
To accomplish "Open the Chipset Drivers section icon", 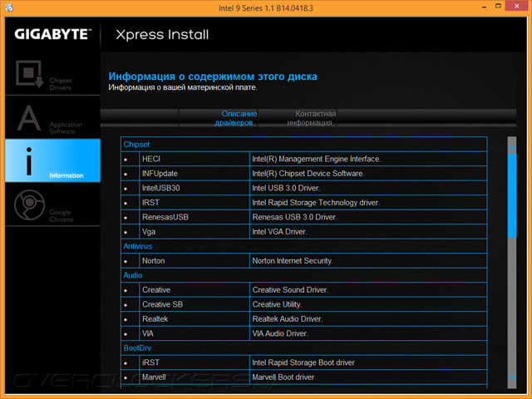I will [x=30, y=74].
